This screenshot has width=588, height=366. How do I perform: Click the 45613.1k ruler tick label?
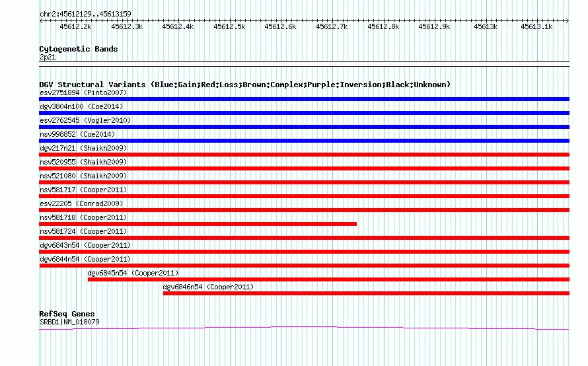click(x=536, y=26)
